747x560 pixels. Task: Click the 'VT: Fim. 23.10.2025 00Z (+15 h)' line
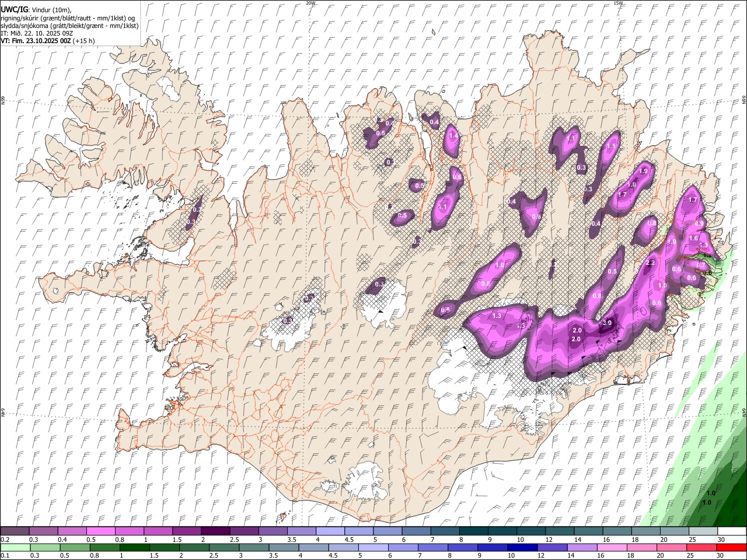(48, 41)
